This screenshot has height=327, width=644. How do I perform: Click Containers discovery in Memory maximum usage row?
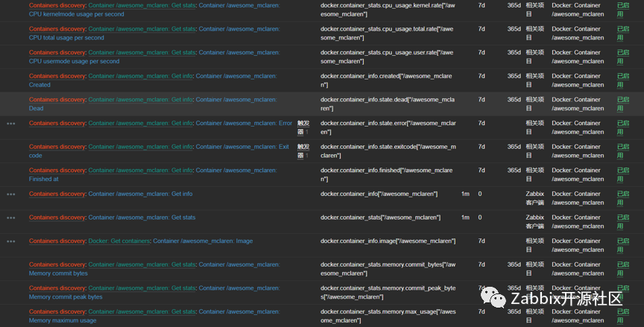click(57, 312)
